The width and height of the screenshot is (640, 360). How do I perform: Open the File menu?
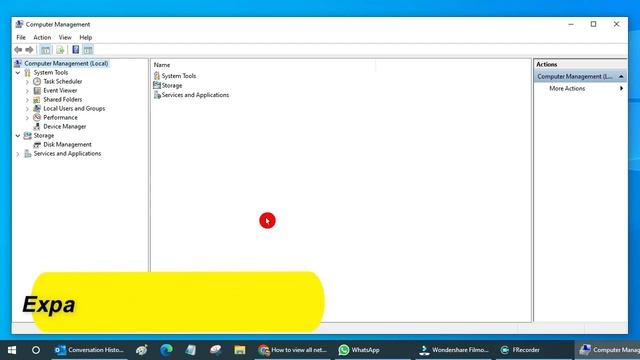[21, 38]
